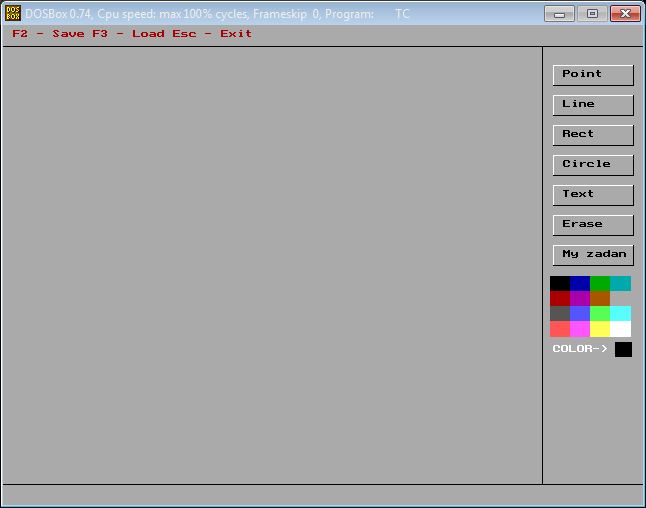Select the cyan palette swatch

point(620,314)
